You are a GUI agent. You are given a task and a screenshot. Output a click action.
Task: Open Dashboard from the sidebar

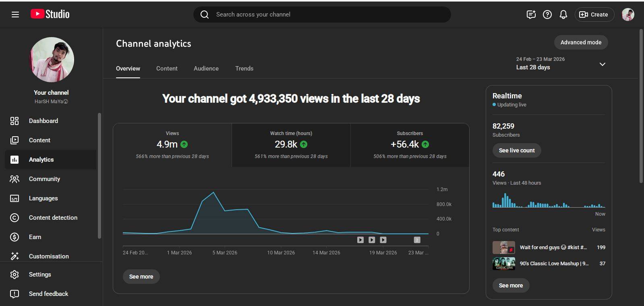coord(43,121)
